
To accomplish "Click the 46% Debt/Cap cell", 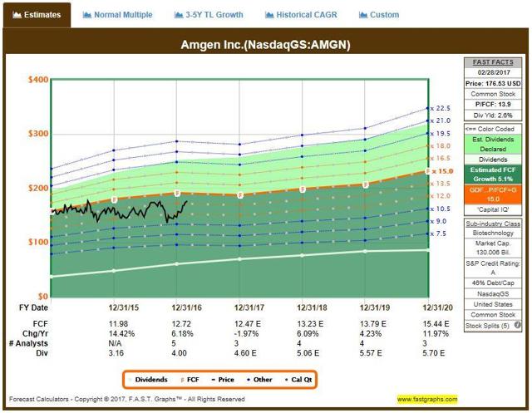I will click(x=493, y=283).
